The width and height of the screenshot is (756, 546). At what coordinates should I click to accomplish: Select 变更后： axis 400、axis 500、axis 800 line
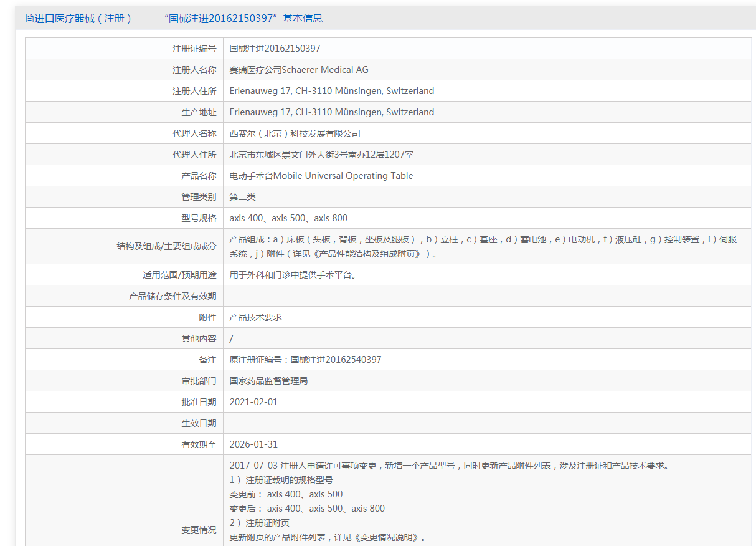pos(307,509)
